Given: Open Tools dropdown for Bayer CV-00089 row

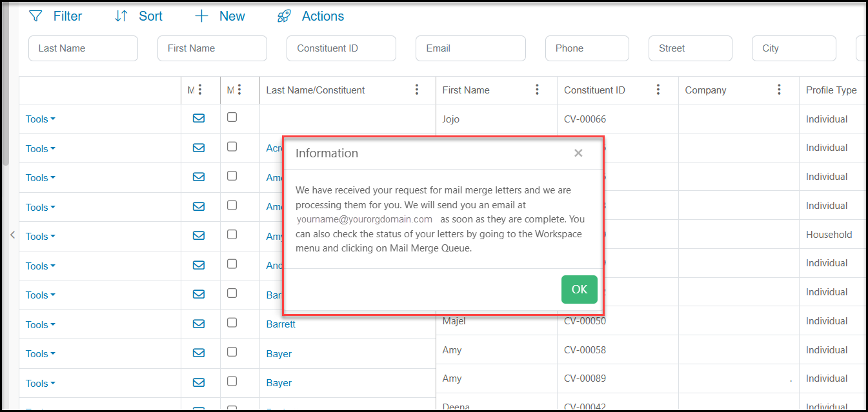Looking at the screenshot, I should 41,383.
